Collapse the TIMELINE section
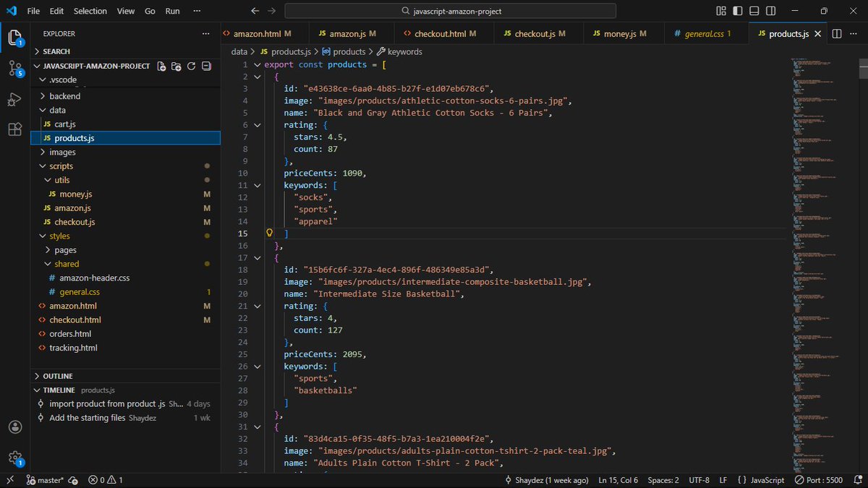The image size is (868, 488). 125,390
